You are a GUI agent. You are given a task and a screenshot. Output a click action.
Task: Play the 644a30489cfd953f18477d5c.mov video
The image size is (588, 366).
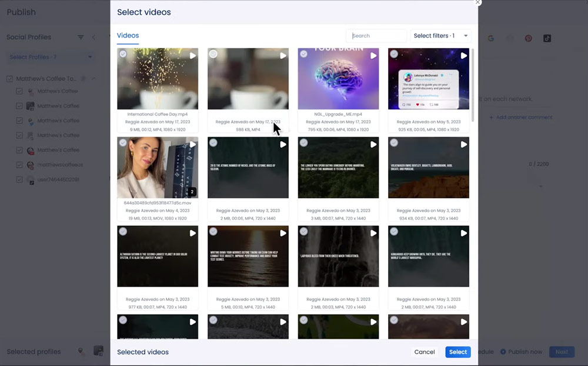click(192, 145)
